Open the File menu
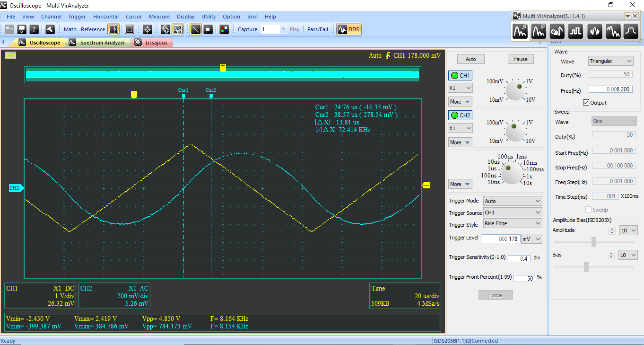 pos(11,17)
